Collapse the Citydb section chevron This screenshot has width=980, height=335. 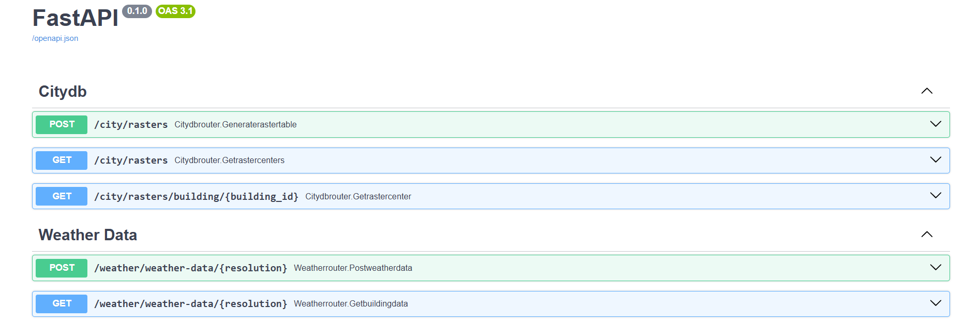927,91
